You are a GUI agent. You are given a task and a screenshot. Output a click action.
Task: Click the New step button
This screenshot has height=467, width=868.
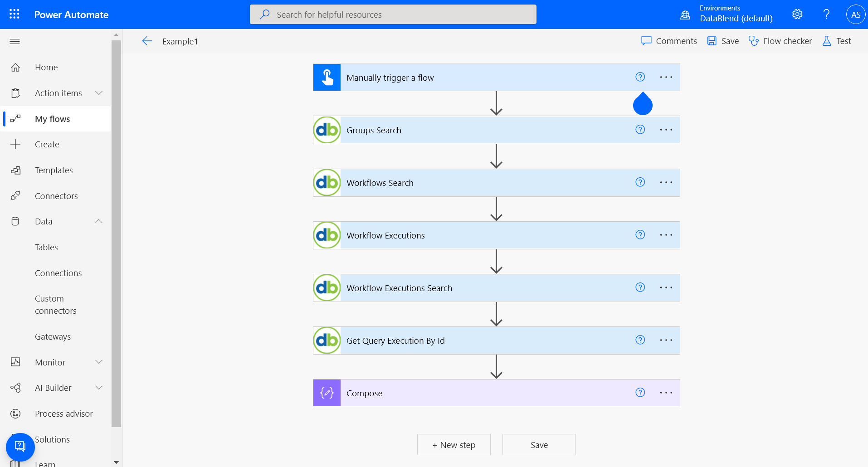pos(454,444)
